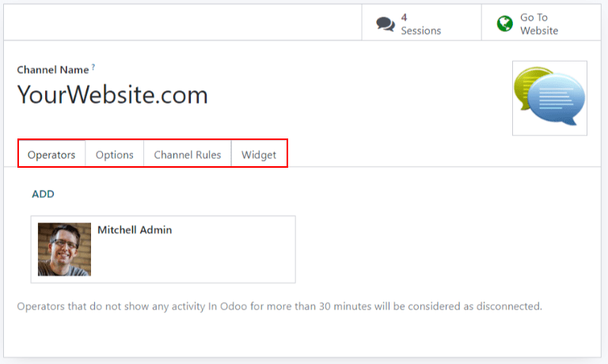Image resolution: width=608 pixels, height=364 pixels.
Task: Click the session count number 4
Action: (x=404, y=17)
